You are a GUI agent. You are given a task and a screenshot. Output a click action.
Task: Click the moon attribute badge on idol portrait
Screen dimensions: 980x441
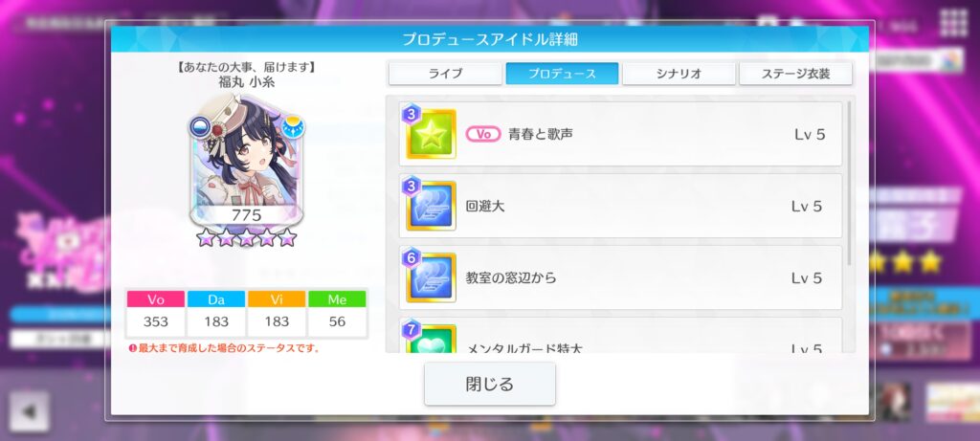[x=292, y=127]
